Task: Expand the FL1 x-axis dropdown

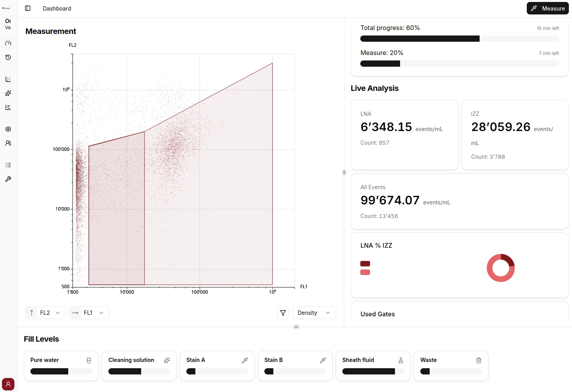Action: coord(89,313)
